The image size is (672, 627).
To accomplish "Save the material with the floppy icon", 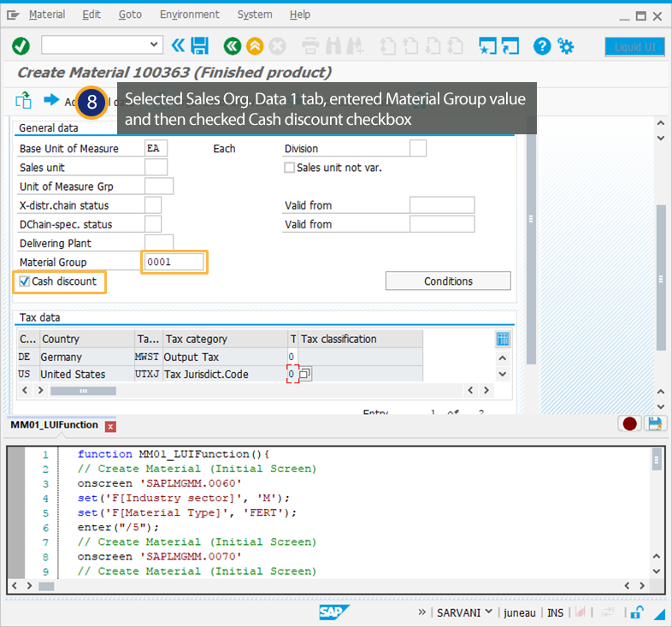I will coord(200,45).
